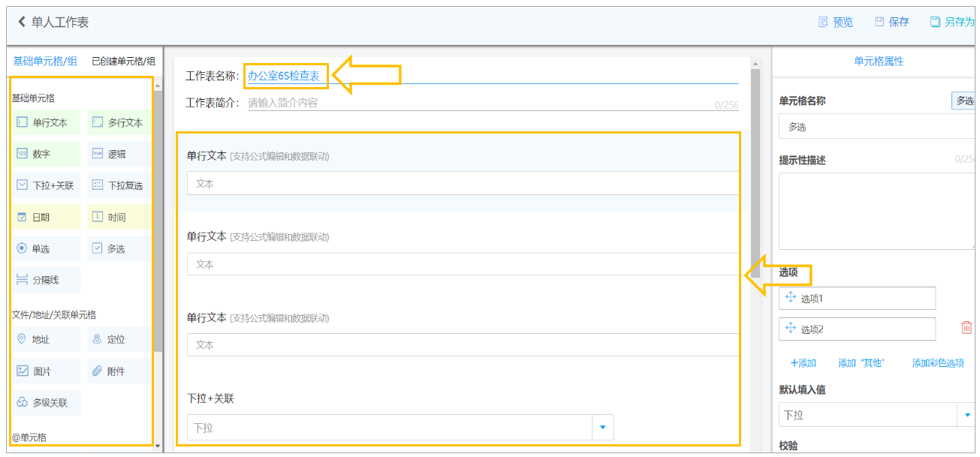The image size is (980, 457).
Task: Add the 单选 radio cell type
Action: (x=47, y=248)
